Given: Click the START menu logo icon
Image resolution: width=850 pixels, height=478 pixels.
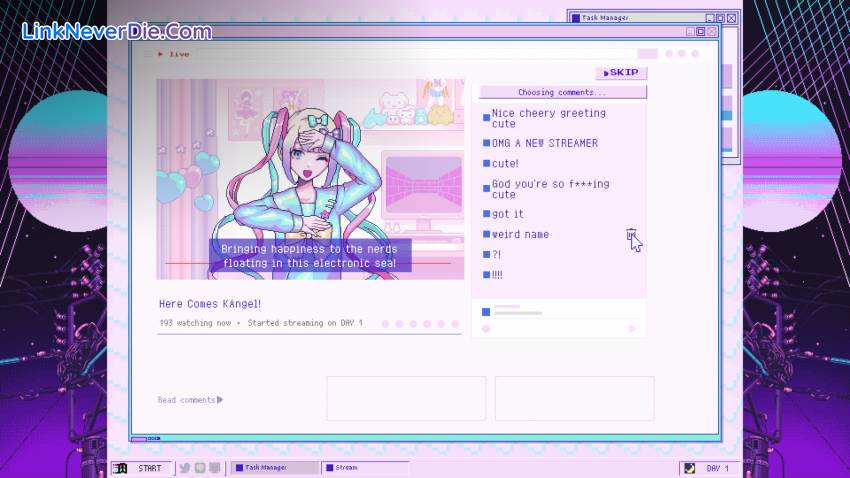Looking at the screenshot, I should [x=121, y=467].
